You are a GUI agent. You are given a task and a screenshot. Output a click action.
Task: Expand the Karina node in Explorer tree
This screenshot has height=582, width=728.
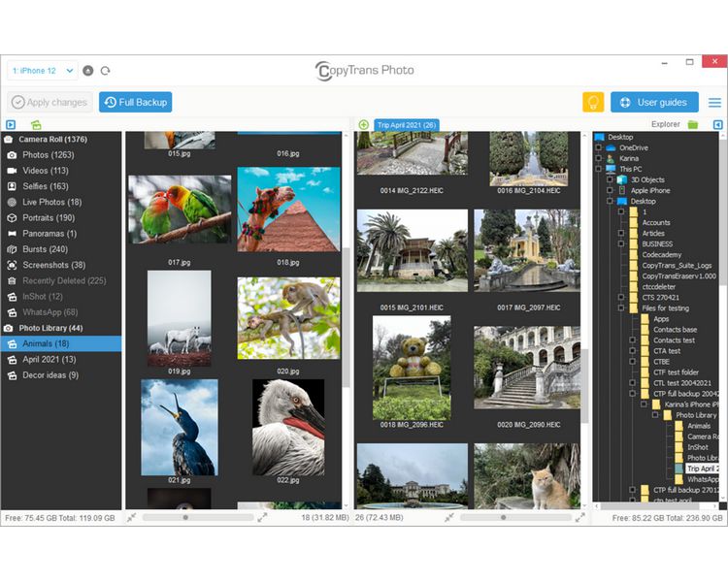599,158
